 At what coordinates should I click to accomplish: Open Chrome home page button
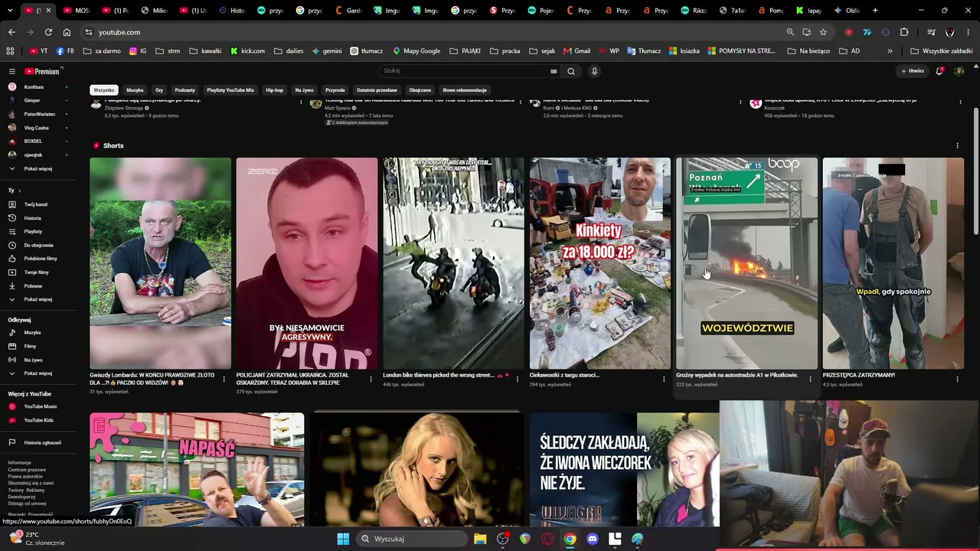[67, 32]
